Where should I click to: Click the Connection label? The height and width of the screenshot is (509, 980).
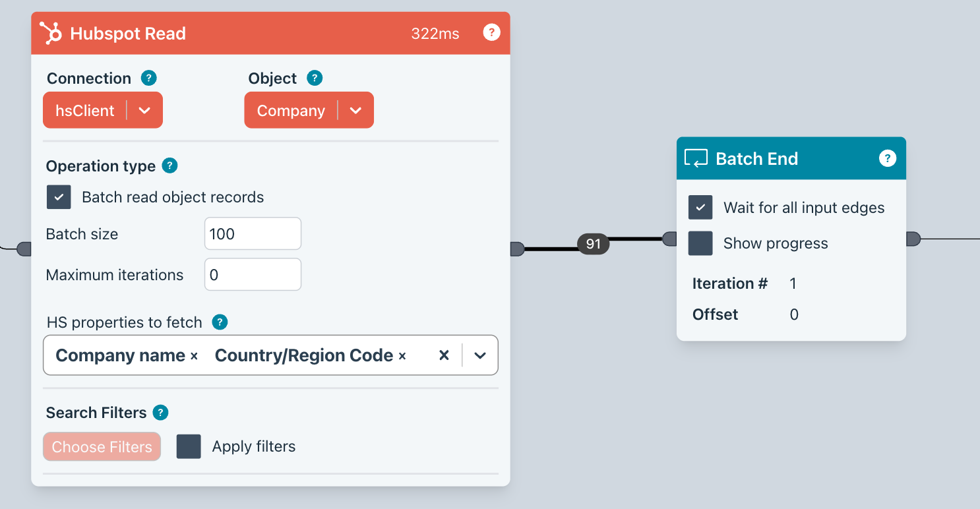tap(89, 78)
